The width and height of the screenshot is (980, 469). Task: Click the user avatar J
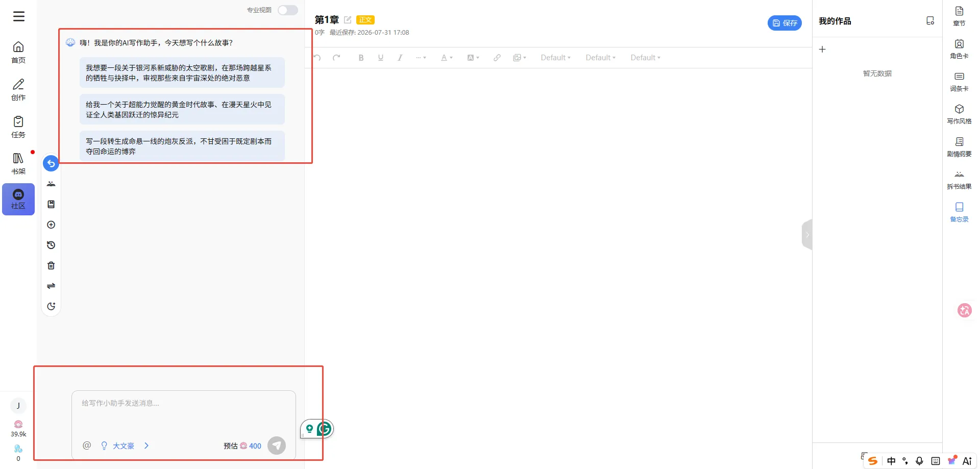pos(18,406)
